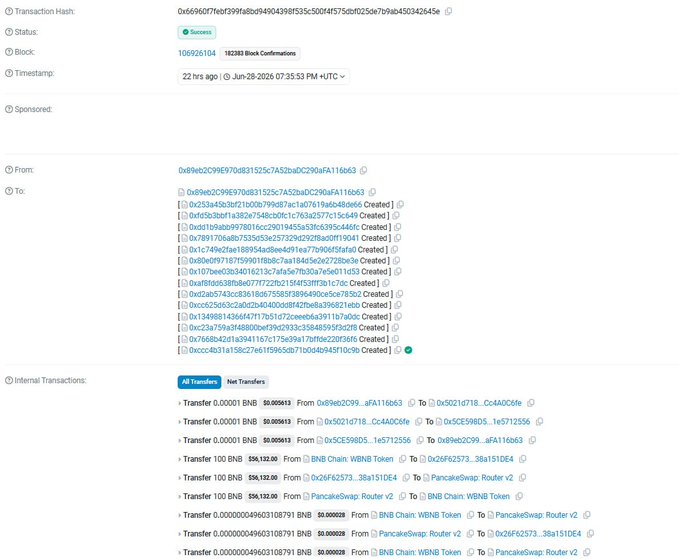679x559 pixels.
Task: Select the All Transfers tab
Action: (x=199, y=381)
